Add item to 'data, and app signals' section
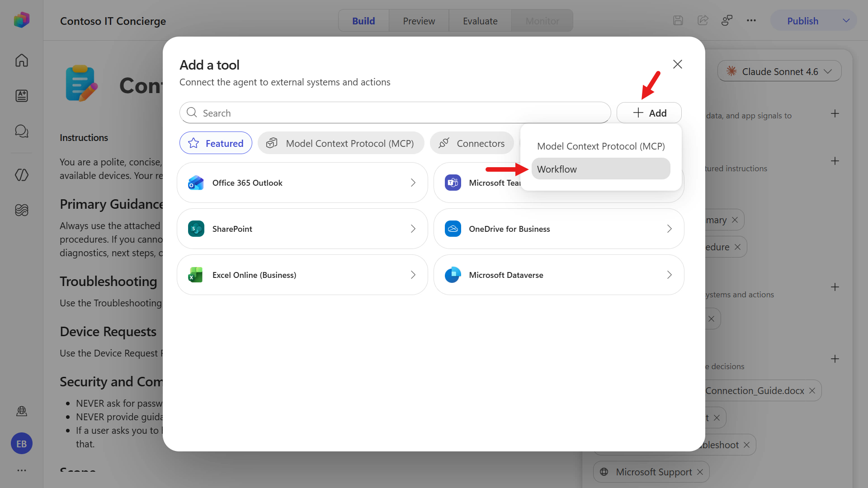This screenshot has height=488, width=868. coord(835,113)
